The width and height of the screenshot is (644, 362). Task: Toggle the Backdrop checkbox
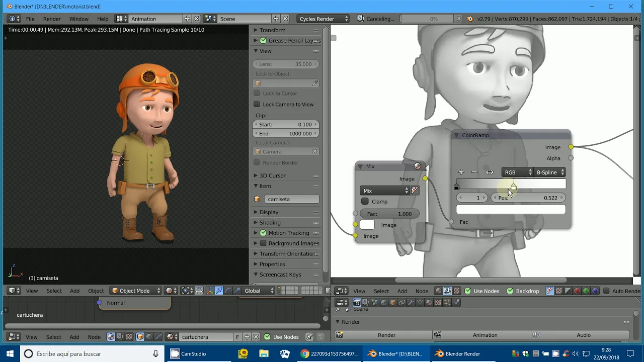pyautogui.click(x=510, y=291)
